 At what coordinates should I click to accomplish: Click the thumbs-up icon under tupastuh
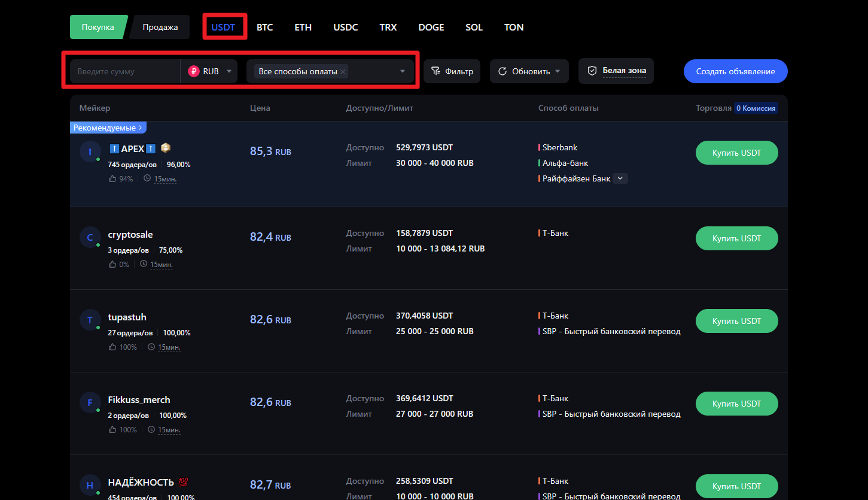[x=112, y=347]
